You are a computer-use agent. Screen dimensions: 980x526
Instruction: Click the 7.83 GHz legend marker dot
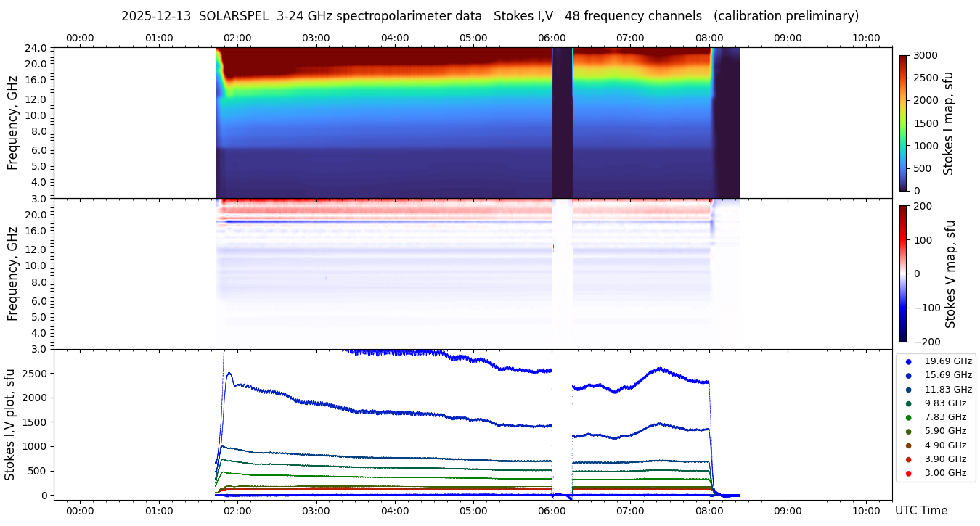coord(908,417)
